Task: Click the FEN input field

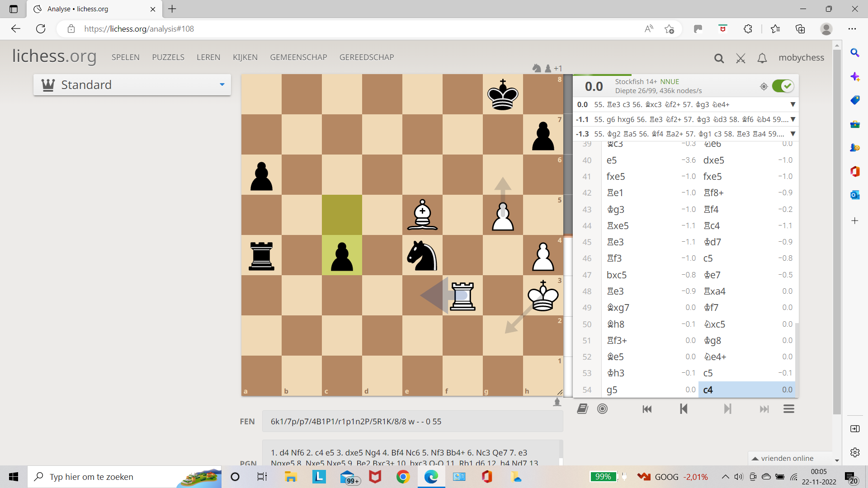Action: [412, 422]
